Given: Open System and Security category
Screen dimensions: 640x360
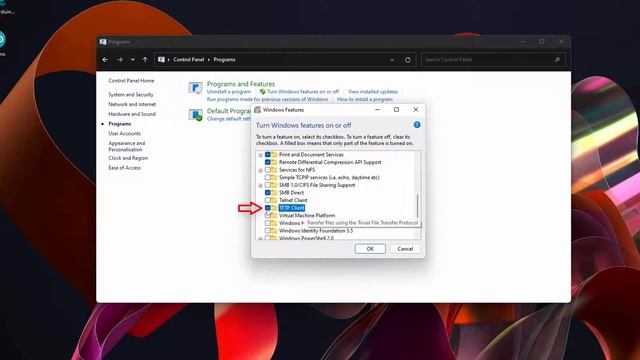Looking at the screenshot, I should [x=131, y=95].
